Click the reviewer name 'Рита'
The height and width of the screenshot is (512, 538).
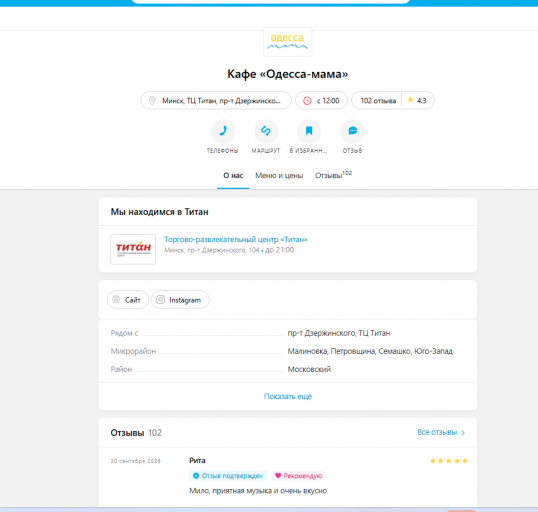pyautogui.click(x=197, y=461)
